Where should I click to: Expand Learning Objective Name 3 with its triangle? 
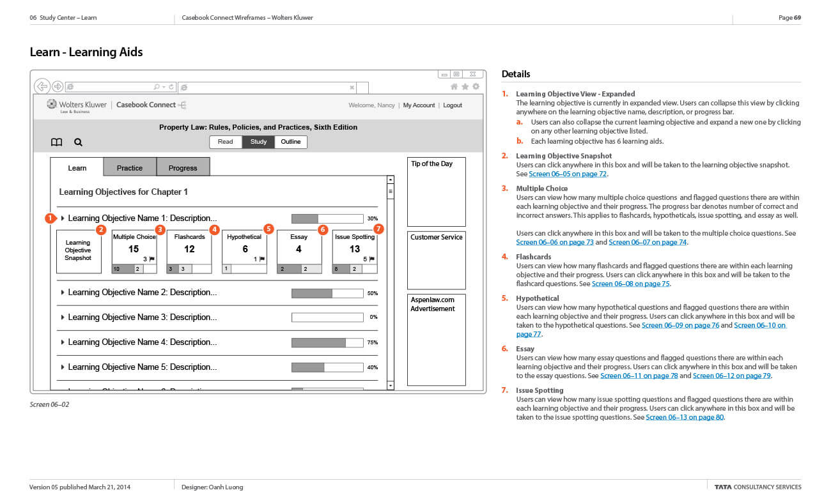click(x=63, y=317)
